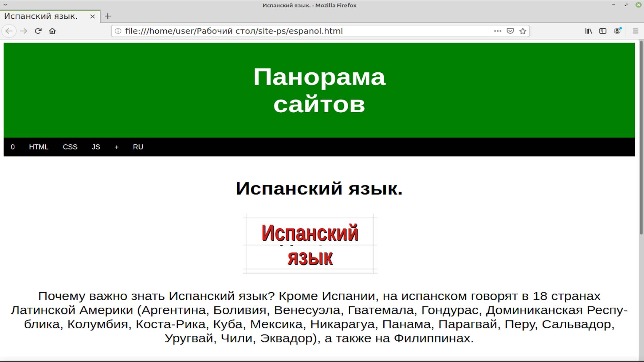Open the Firefox hamburger menu
644x362 pixels.
(x=635, y=31)
